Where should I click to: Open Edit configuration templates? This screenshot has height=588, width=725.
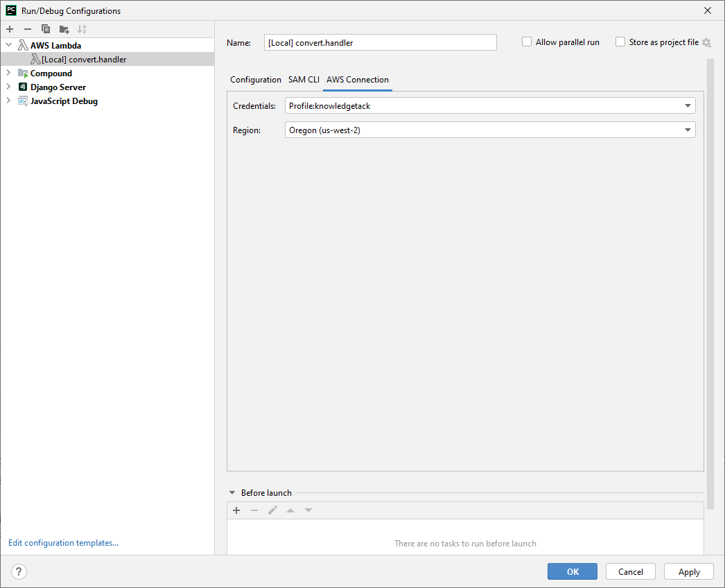pos(63,542)
